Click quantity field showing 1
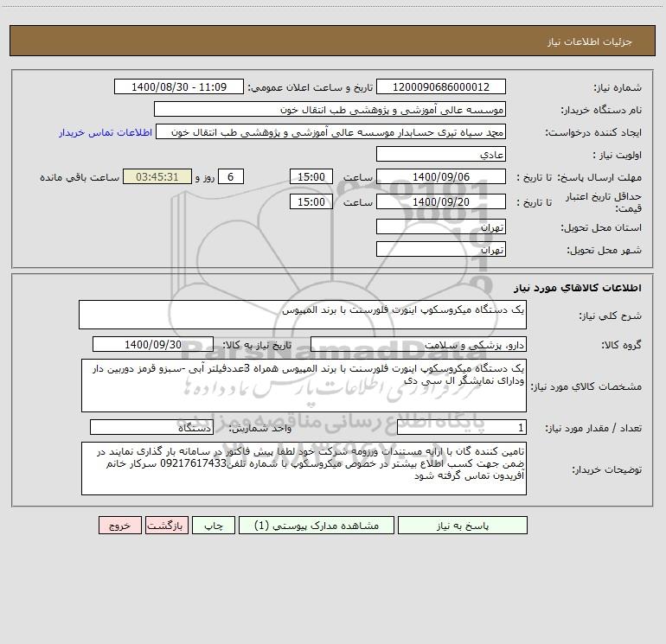 click(462, 427)
